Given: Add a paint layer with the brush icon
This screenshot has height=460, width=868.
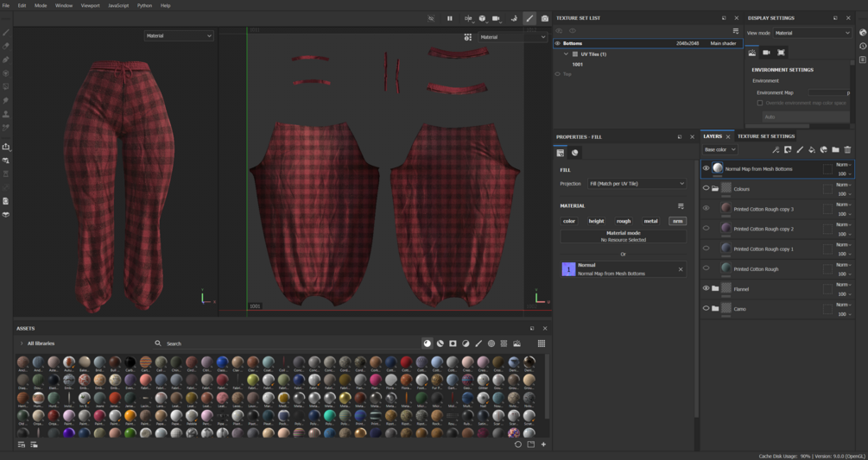Looking at the screenshot, I should pyautogui.click(x=800, y=150).
